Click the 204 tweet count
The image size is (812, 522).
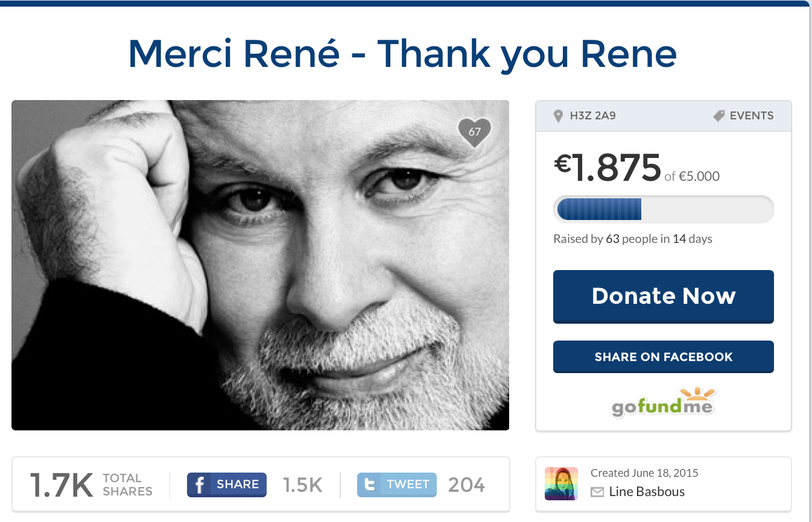[x=466, y=485]
